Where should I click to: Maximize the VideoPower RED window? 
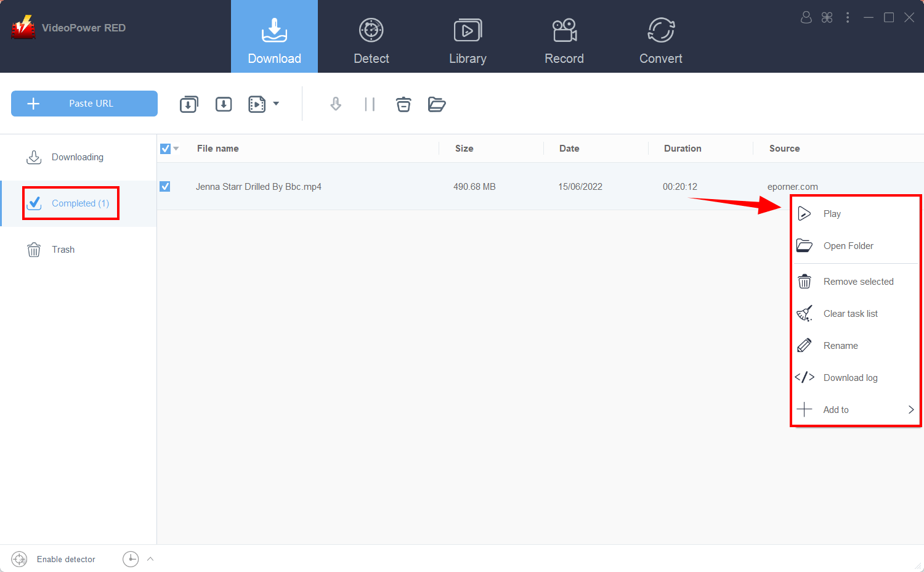tap(889, 17)
